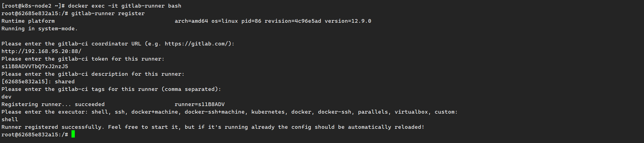The image size is (644, 143).
Task: Click the kubernetes executor option
Action: 268,112
